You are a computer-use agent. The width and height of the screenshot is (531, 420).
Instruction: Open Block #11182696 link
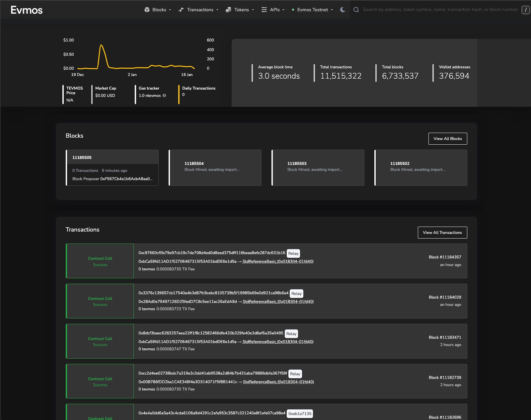[445, 417]
